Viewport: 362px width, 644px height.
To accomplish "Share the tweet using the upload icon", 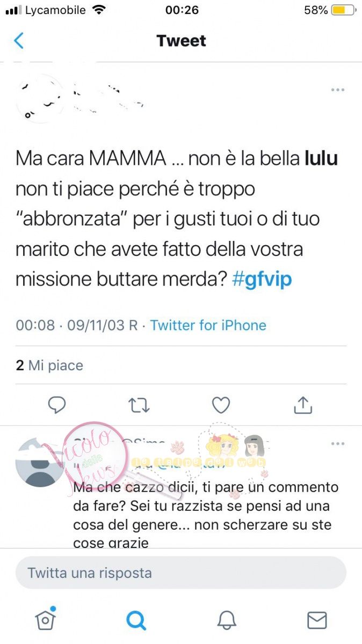I will 303,405.
